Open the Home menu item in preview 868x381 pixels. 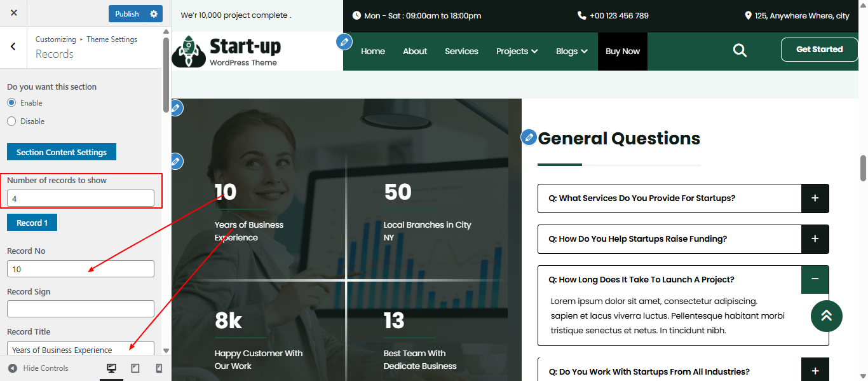coord(372,50)
